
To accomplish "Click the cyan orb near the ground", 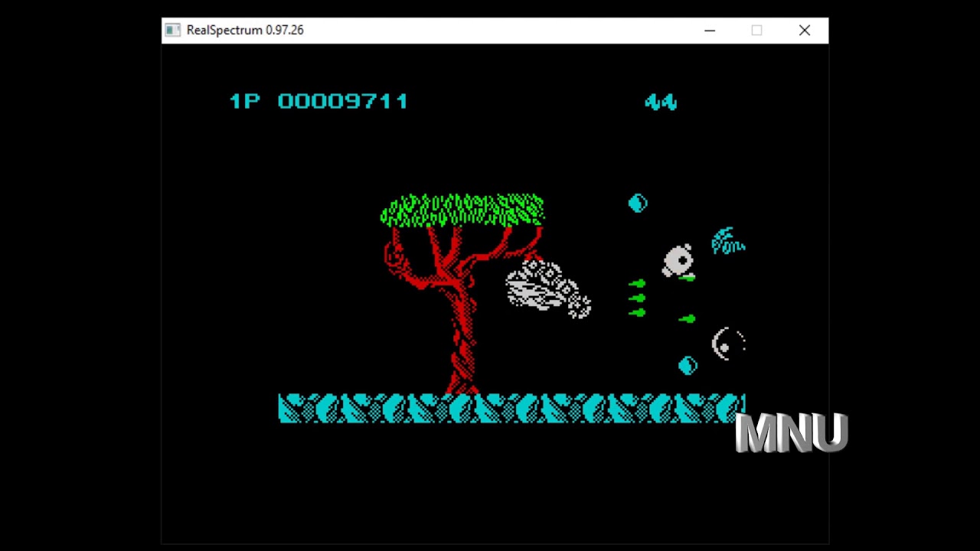I will click(688, 366).
